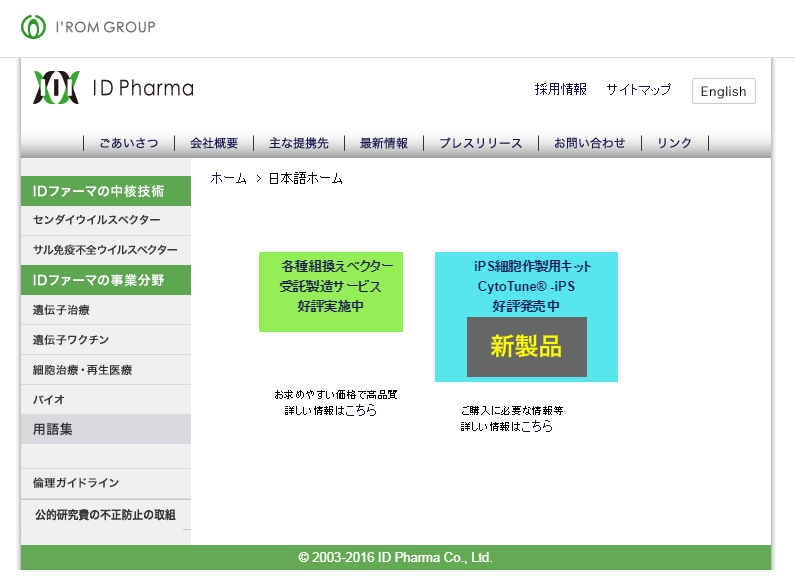Select IDファーマの中核技術 sidebar header
Image resolution: width=795 pixels, height=581 pixels.
[x=106, y=191]
